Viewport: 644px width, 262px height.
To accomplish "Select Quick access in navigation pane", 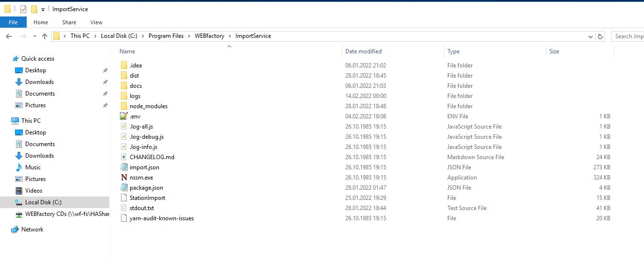I will coord(38,59).
